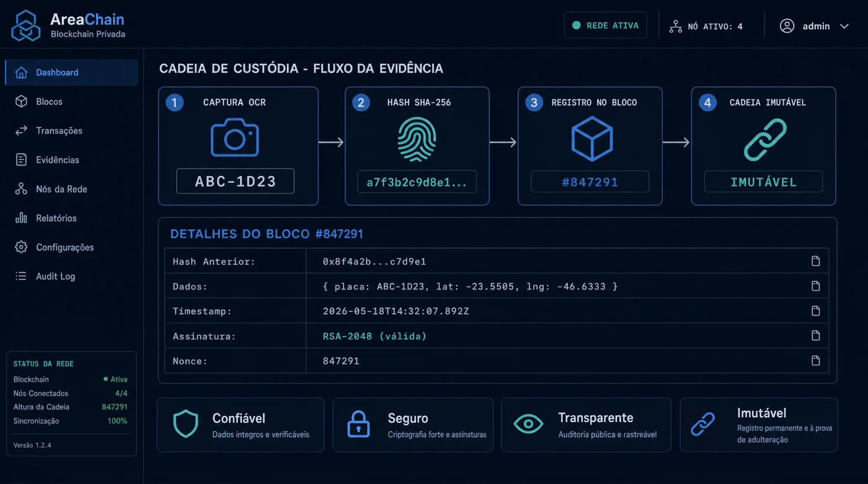
Task: Click the DETALHES DO BLOCO #847291 heading
Action: pyautogui.click(x=267, y=234)
